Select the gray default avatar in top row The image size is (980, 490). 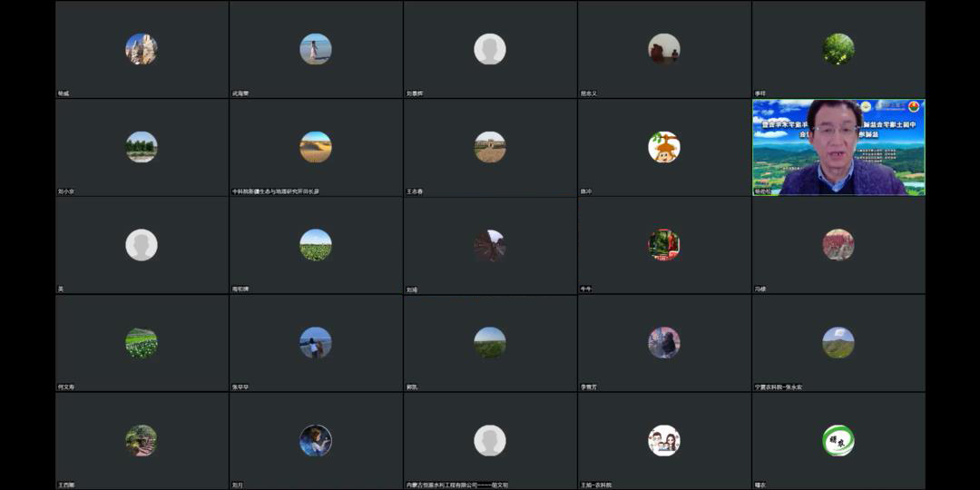point(490,49)
